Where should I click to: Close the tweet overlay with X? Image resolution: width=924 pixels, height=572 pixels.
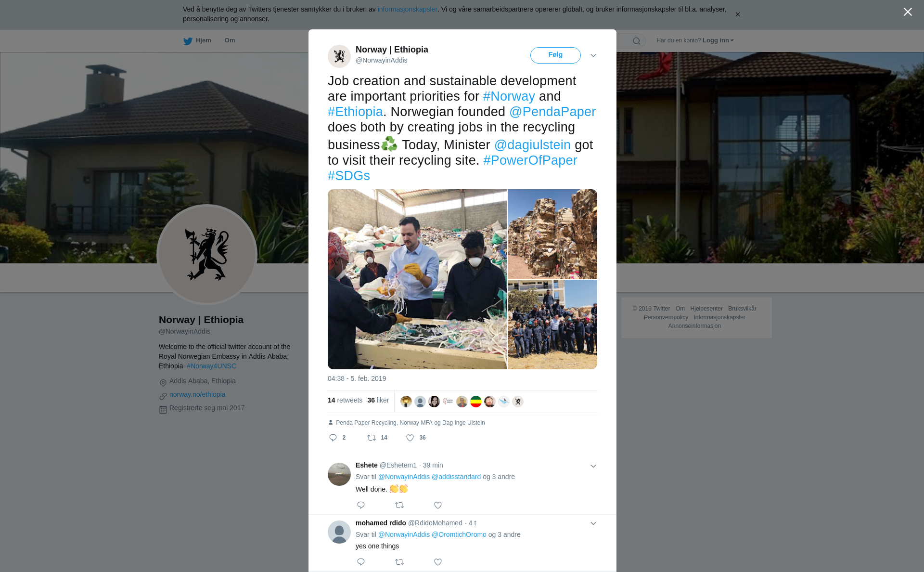(908, 12)
